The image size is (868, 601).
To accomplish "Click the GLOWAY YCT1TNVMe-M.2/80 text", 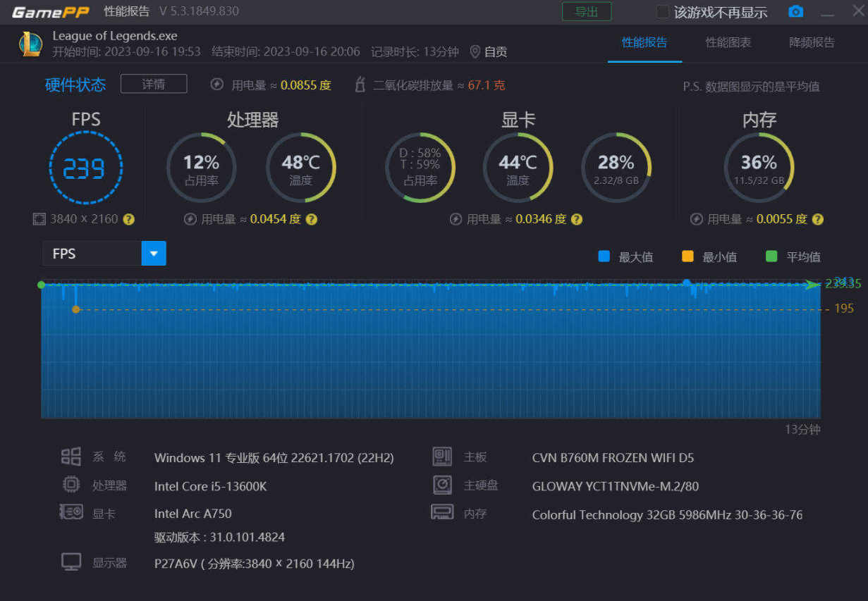I will coord(616,486).
